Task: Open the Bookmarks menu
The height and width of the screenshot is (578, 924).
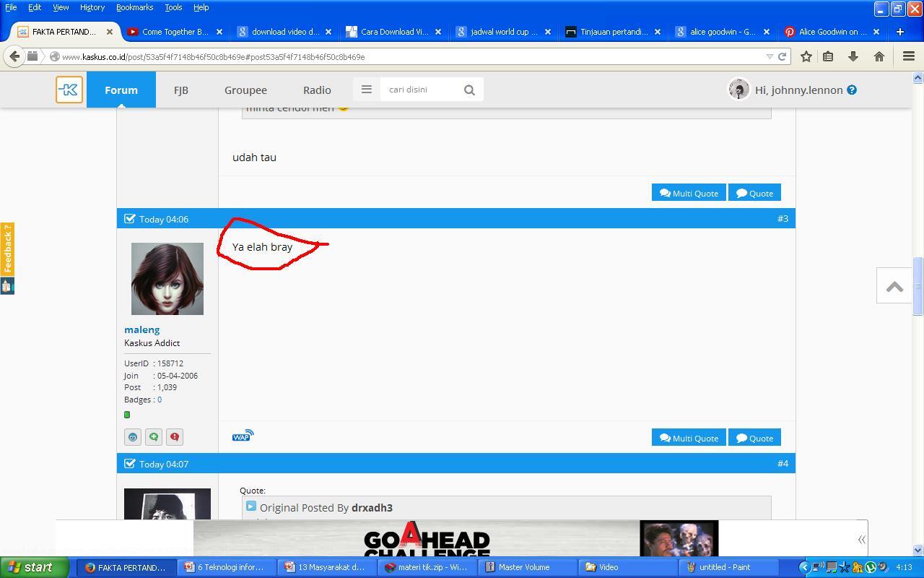Action: point(134,7)
